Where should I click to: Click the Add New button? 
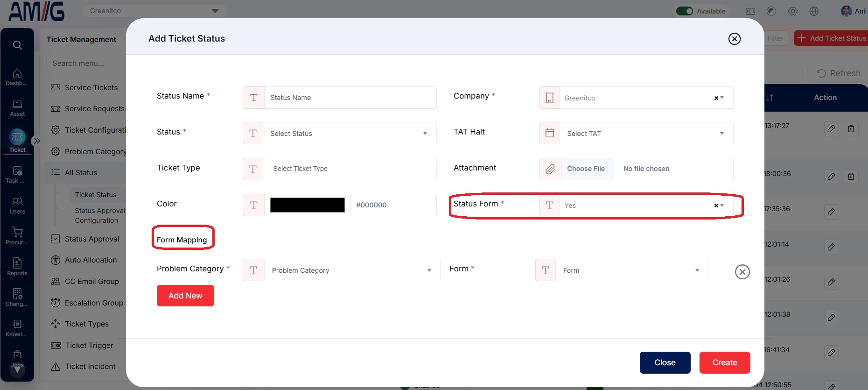pos(185,296)
